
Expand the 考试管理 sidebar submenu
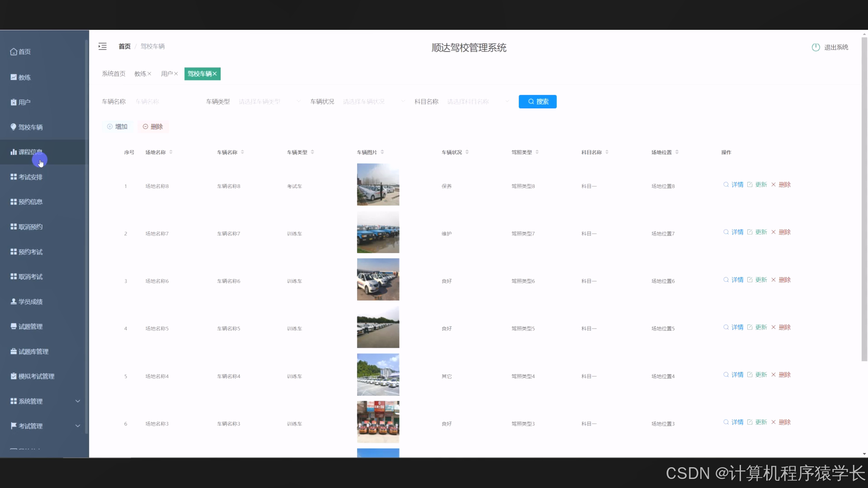pos(44,426)
